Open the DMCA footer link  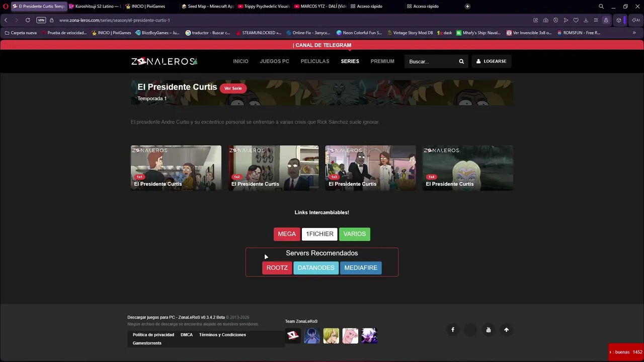click(187, 335)
